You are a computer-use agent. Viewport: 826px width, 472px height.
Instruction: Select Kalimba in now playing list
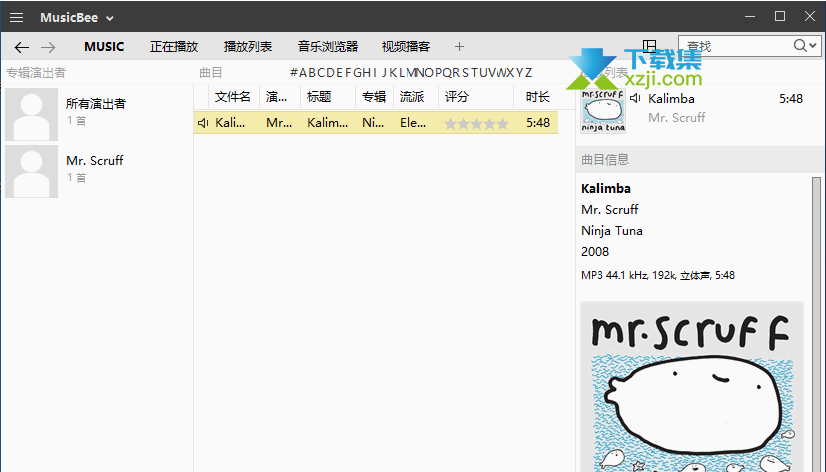tap(671, 99)
